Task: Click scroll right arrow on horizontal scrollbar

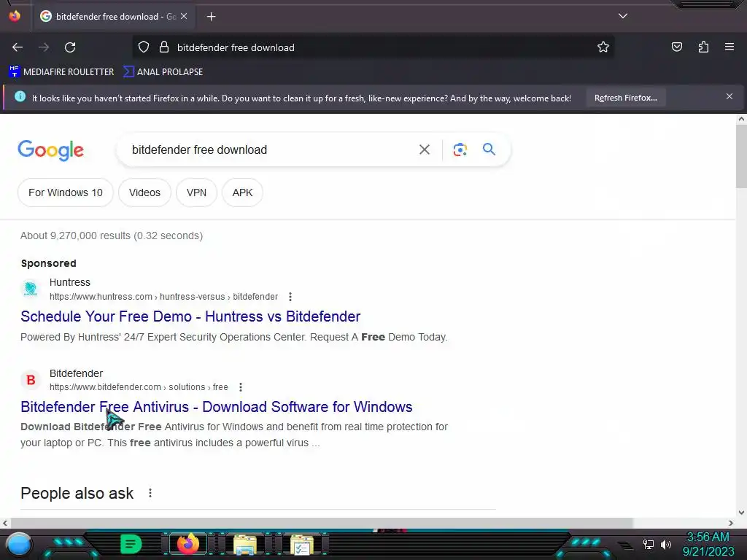Action: [x=731, y=523]
